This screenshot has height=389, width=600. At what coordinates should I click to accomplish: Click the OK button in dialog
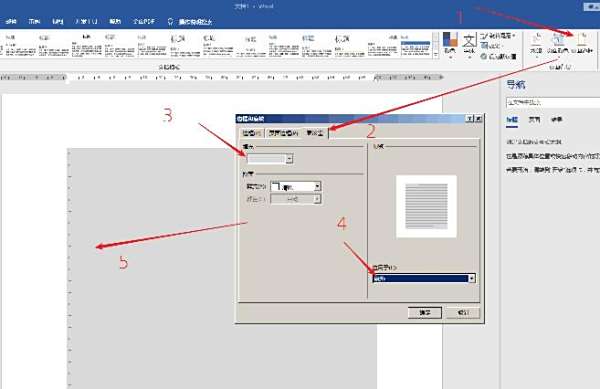coord(425,313)
